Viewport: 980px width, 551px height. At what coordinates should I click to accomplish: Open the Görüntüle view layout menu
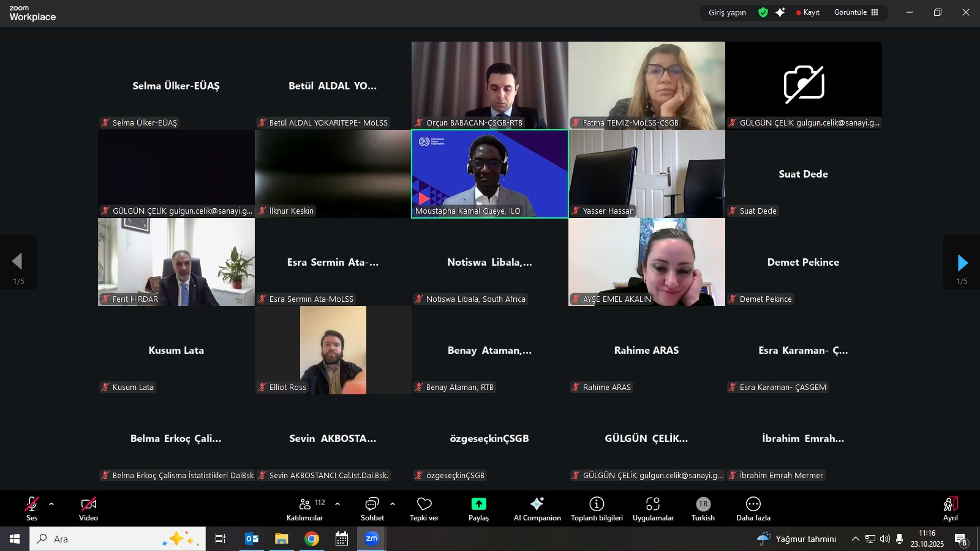pos(856,12)
